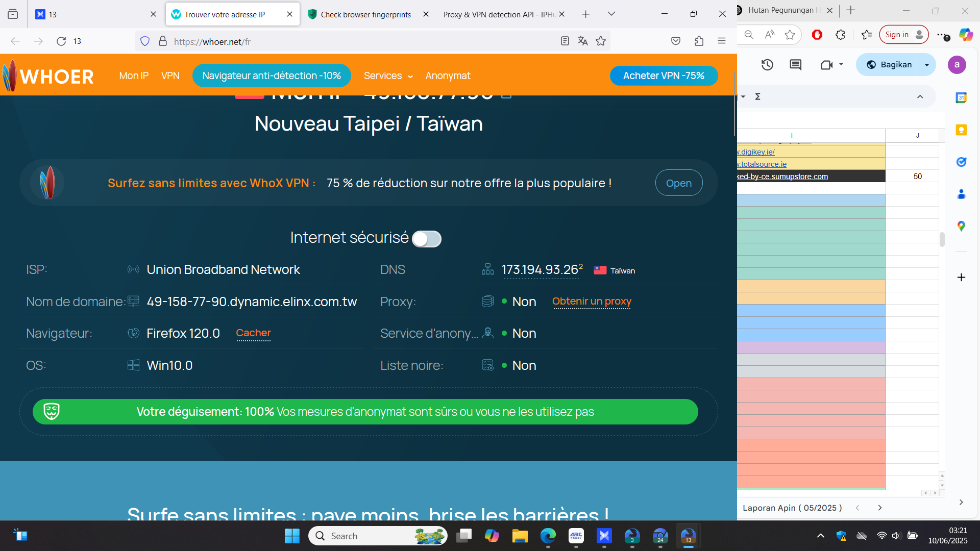The image size is (980, 551).
Task: Collapse the Sheets toolbar with up chevron
Action: click(920, 97)
